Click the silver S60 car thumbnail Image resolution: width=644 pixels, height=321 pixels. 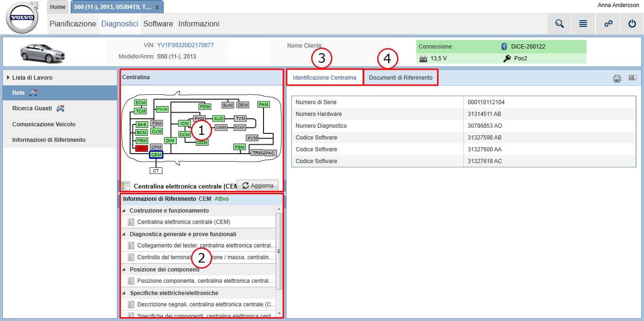tap(42, 53)
